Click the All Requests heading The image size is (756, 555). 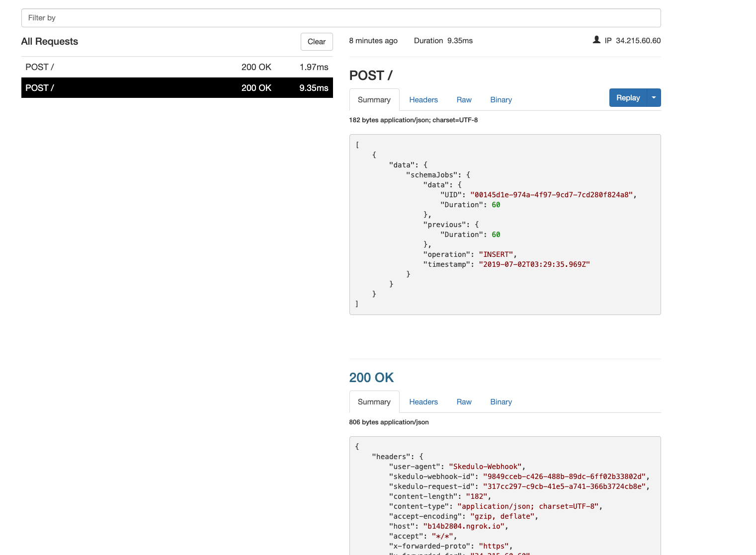(x=49, y=41)
